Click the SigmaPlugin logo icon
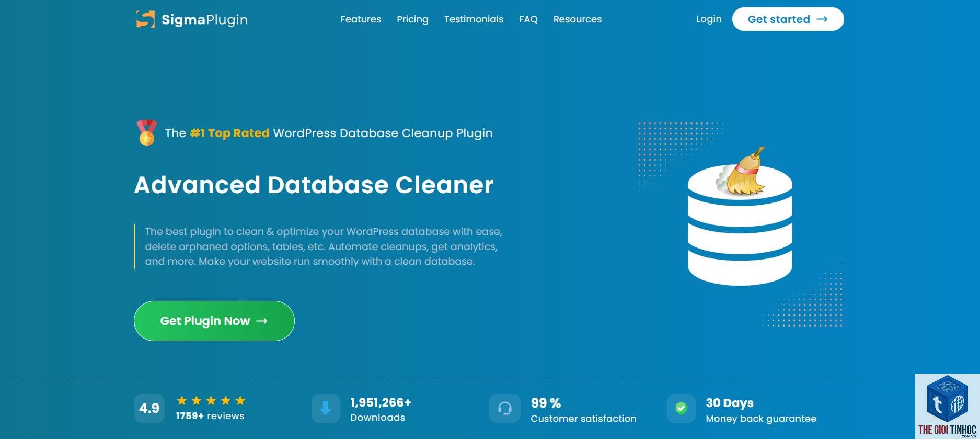 pyautogui.click(x=145, y=19)
